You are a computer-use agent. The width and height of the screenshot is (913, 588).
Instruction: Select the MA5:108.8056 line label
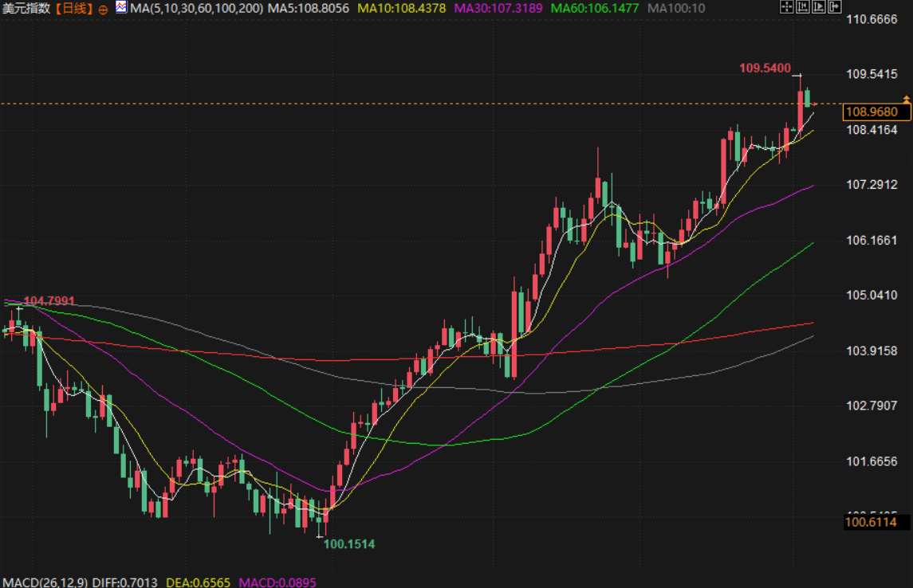(309, 9)
